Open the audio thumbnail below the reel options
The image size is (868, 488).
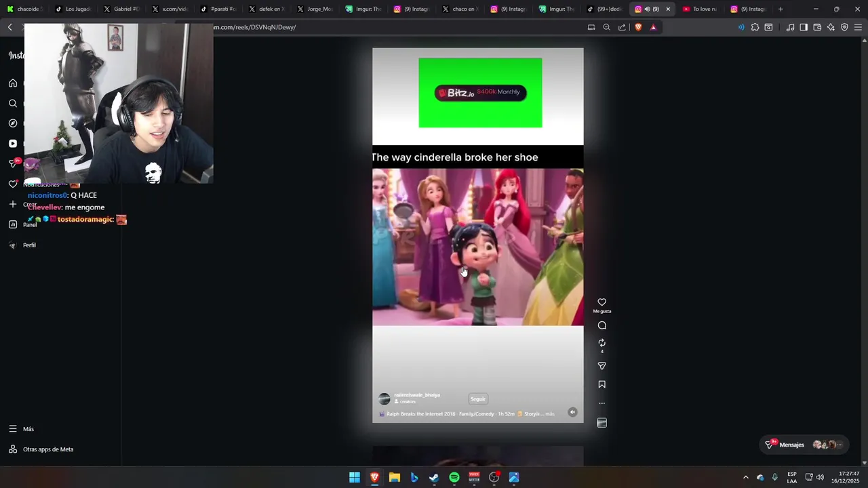601,423
